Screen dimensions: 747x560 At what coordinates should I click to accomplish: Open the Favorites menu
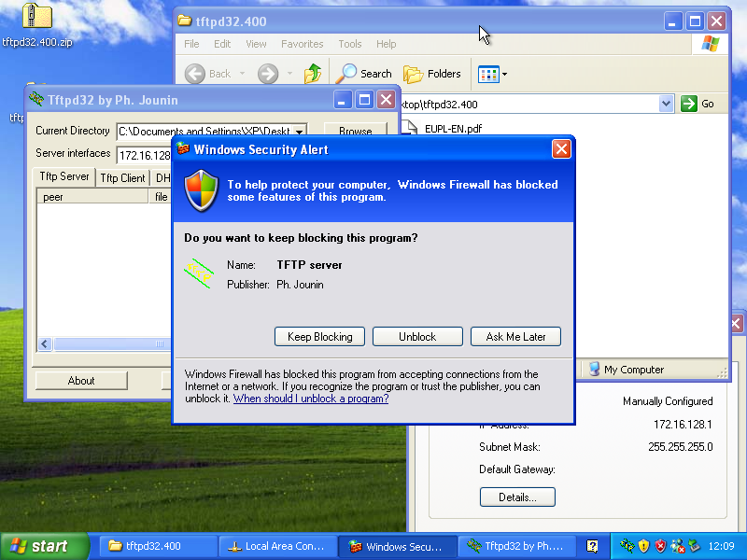point(302,44)
